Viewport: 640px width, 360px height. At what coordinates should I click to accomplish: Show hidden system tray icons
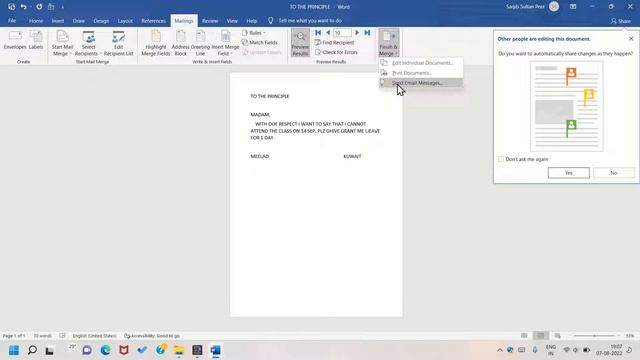pyautogui.click(x=500, y=350)
